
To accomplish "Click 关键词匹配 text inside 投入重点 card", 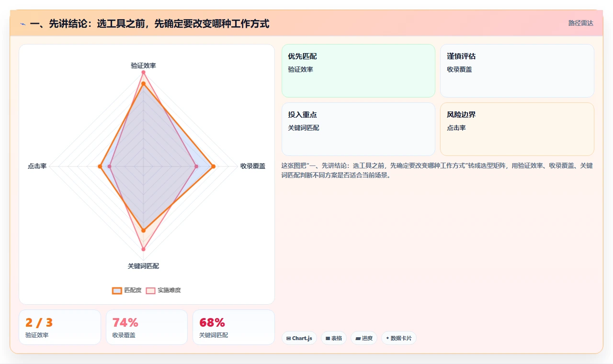I will click(304, 128).
